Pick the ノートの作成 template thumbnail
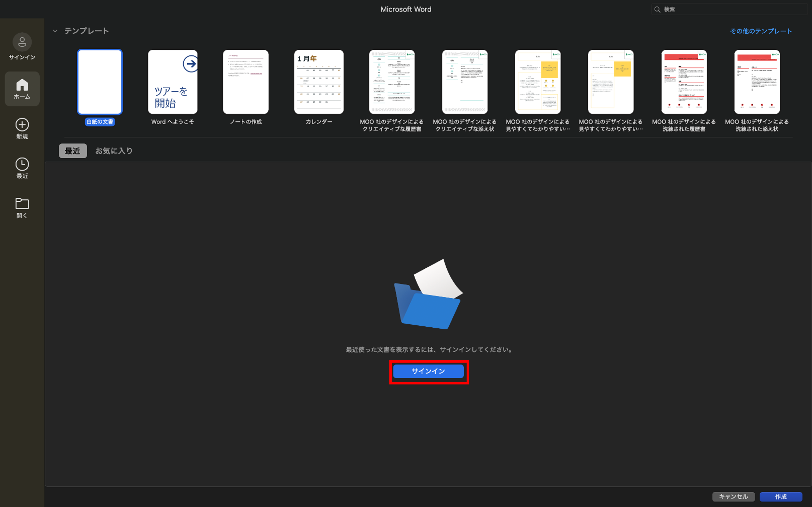Screen dimensions: 812x507 point(245,82)
